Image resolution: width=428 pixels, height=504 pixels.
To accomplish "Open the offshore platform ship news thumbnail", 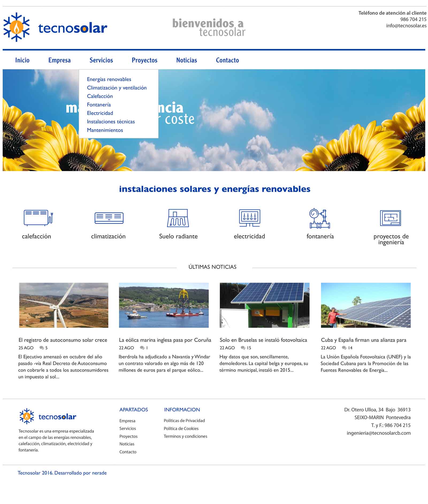I will [164, 305].
